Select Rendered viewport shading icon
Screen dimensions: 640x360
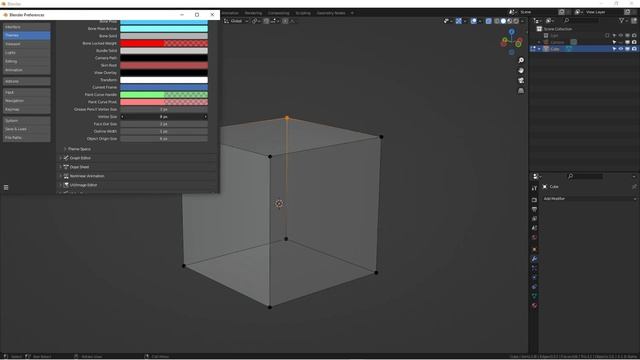[516, 21]
